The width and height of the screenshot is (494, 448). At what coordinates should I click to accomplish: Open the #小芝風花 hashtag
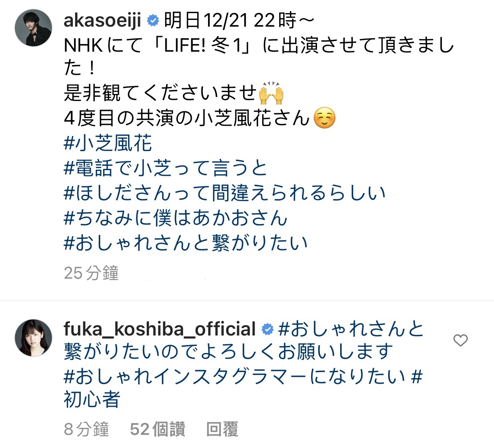click(x=108, y=143)
